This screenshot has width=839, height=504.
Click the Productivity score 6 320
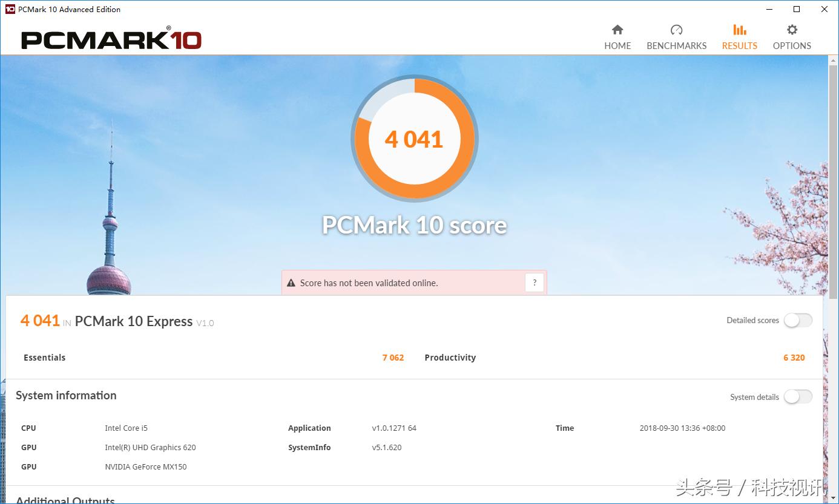794,358
